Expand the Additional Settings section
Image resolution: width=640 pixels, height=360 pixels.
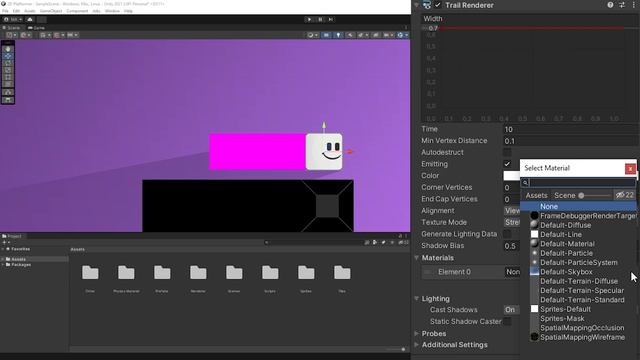tap(417, 345)
